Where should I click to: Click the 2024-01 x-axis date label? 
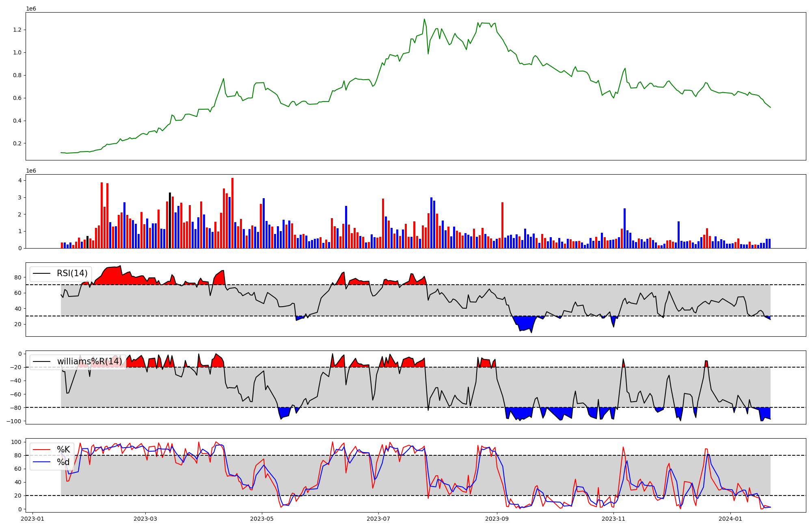pyautogui.click(x=730, y=519)
